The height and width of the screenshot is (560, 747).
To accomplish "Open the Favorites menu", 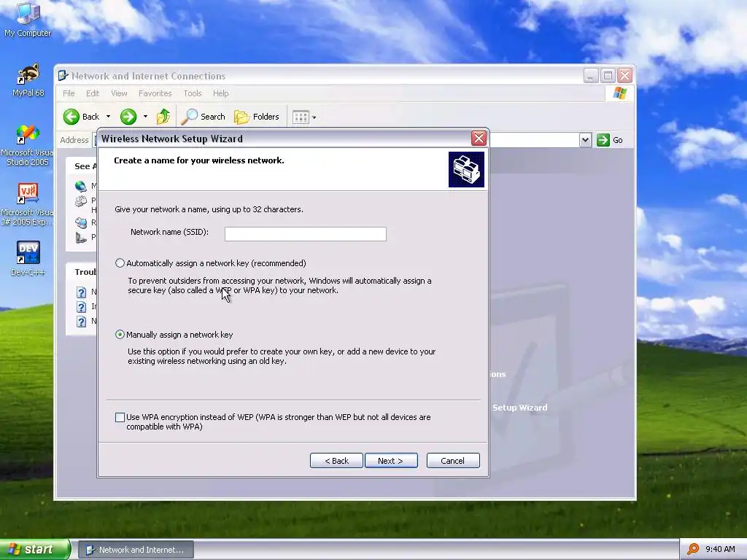I will coord(155,93).
